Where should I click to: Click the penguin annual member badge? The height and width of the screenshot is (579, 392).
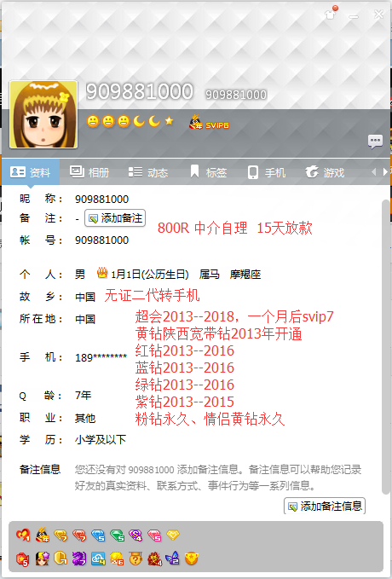pyautogui.click(x=43, y=535)
